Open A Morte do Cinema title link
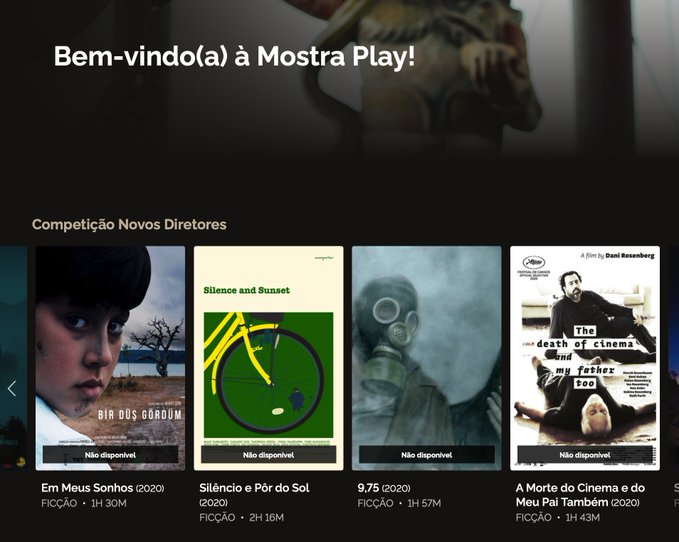The image size is (679, 542). point(580,495)
